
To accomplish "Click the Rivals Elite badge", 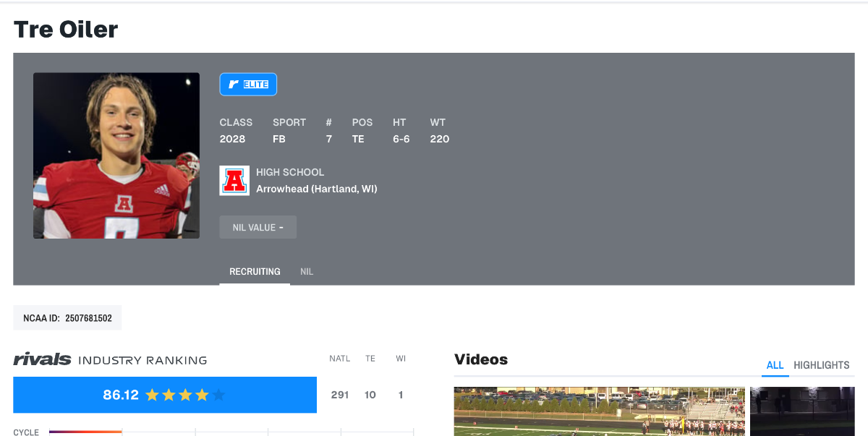I will click(248, 85).
